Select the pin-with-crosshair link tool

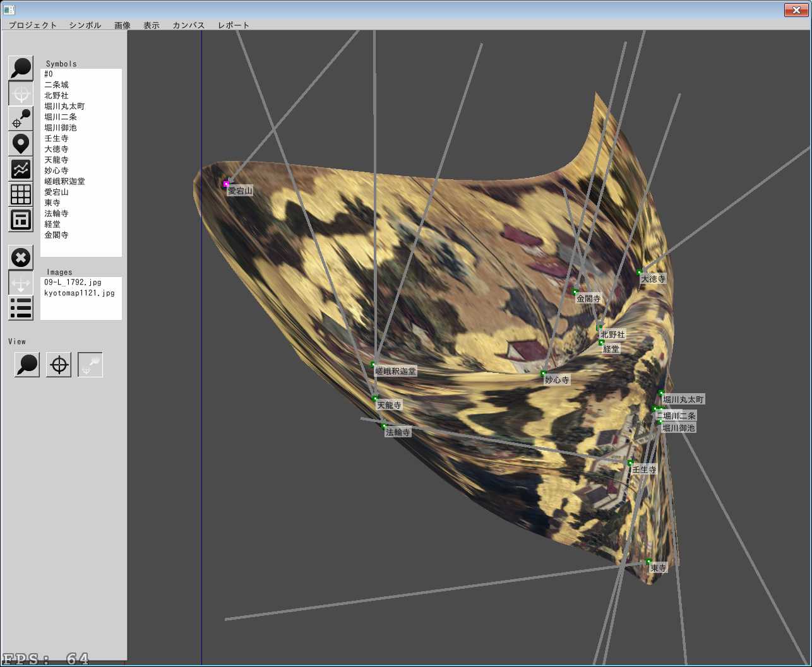21,119
